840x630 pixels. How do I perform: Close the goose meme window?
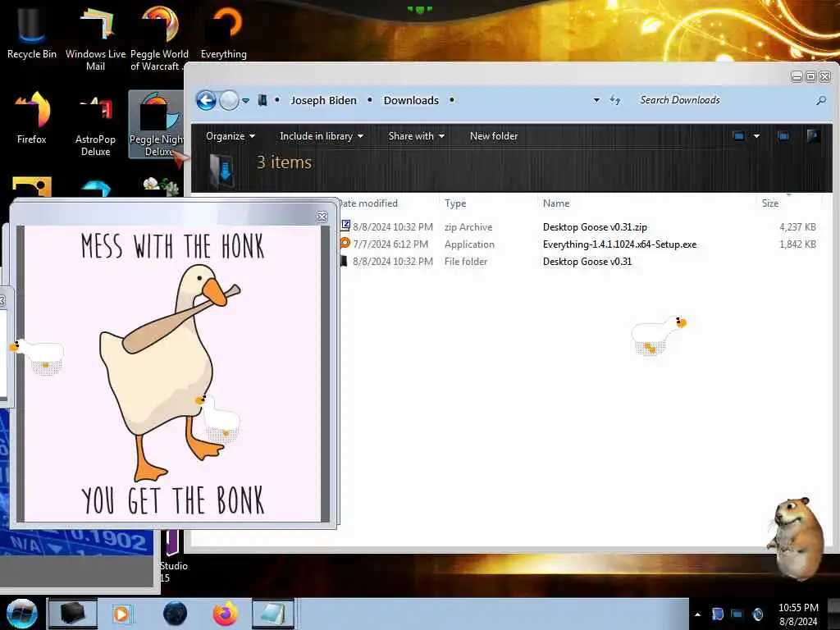click(322, 217)
